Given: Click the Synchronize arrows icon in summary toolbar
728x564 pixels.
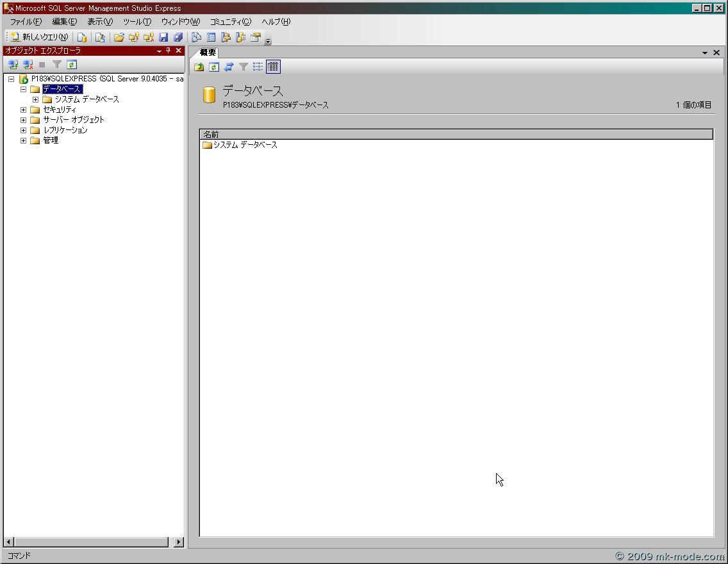Looking at the screenshot, I should [229, 67].
